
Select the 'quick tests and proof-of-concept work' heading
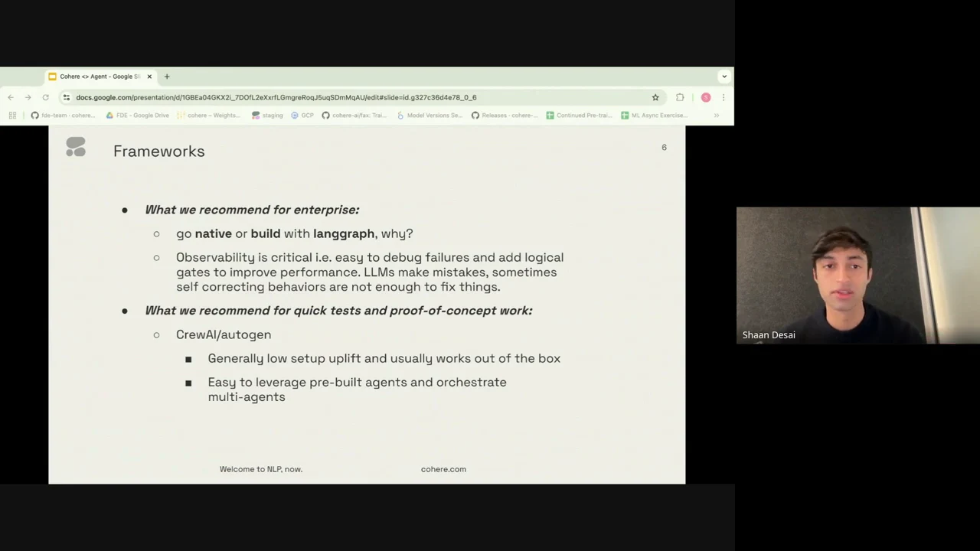[338, 311]
